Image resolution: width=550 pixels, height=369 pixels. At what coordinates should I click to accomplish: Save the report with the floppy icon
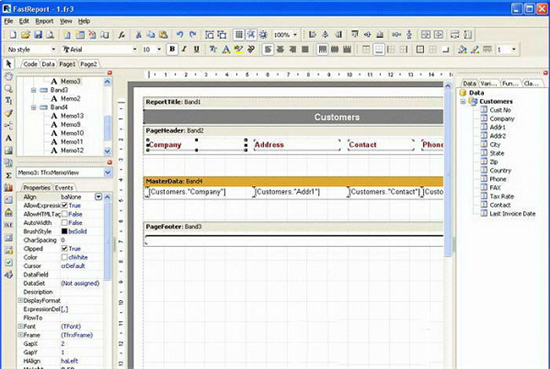38,35
